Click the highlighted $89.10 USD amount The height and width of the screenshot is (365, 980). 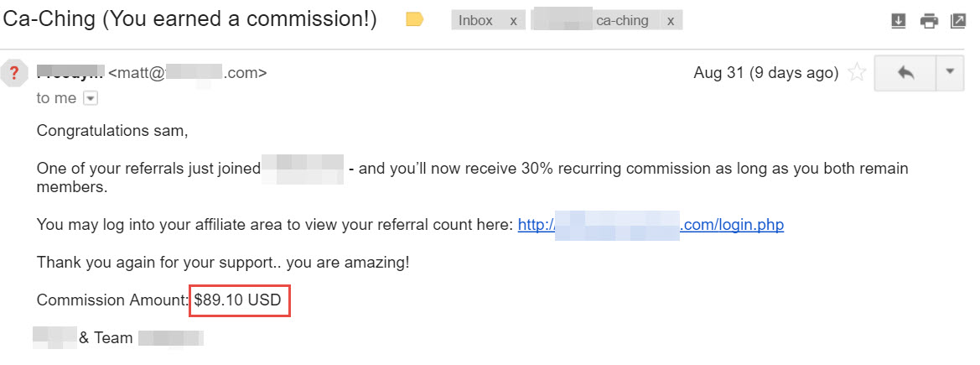240,300
